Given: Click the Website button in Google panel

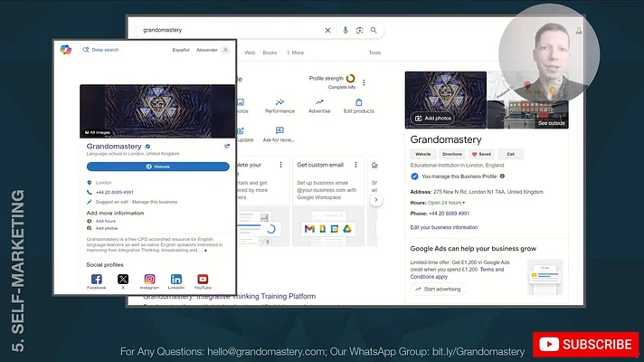Looking at the screenshot, I should (422, 154).
